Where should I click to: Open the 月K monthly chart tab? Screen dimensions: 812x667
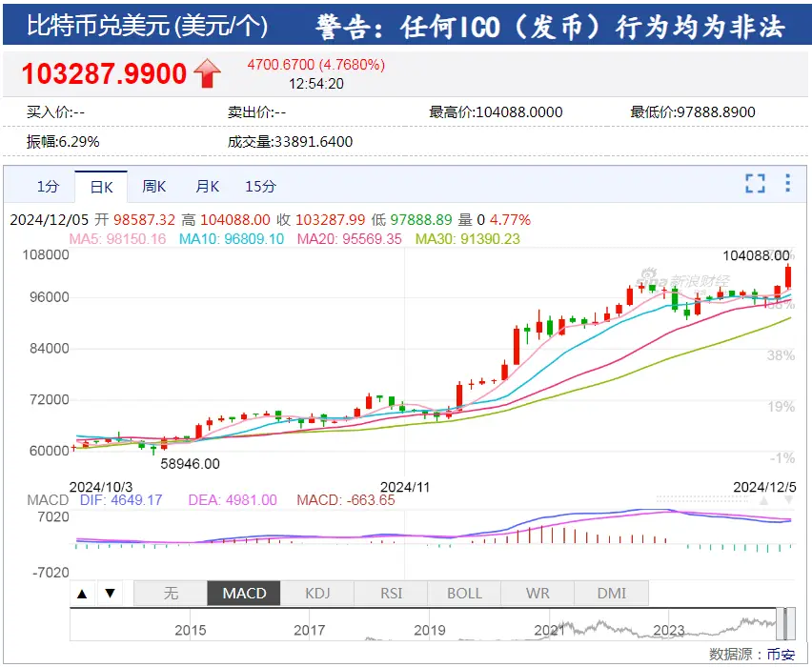tap(208, 187)
